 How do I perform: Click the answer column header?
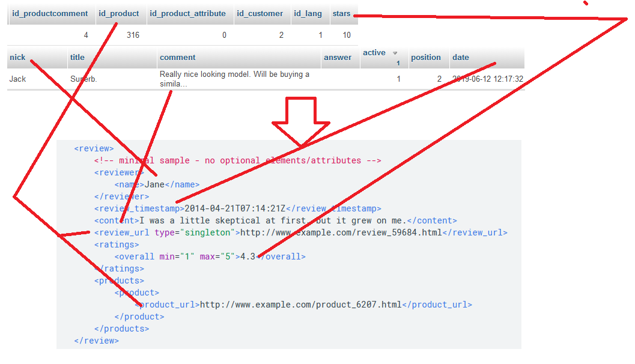(x=338, y=58)
